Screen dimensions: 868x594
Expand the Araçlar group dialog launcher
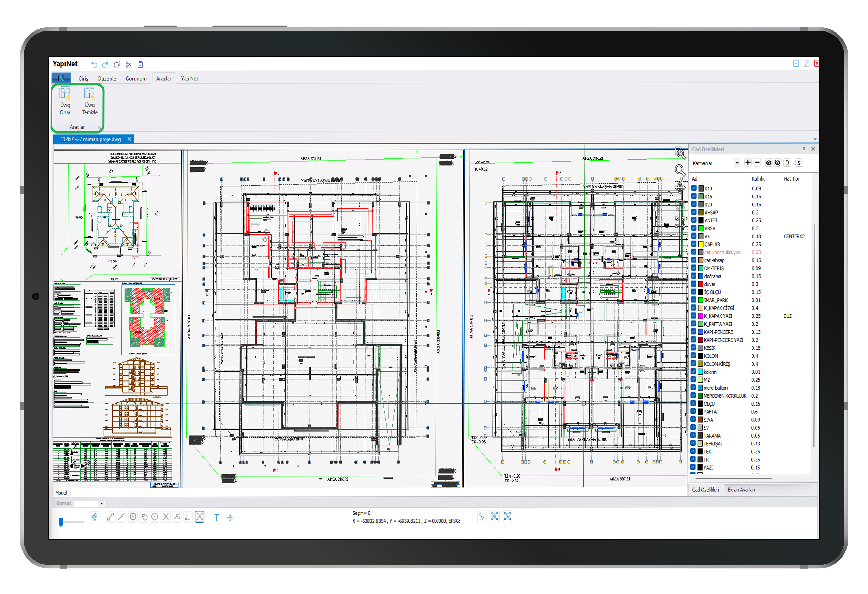(x=99, y=128)
